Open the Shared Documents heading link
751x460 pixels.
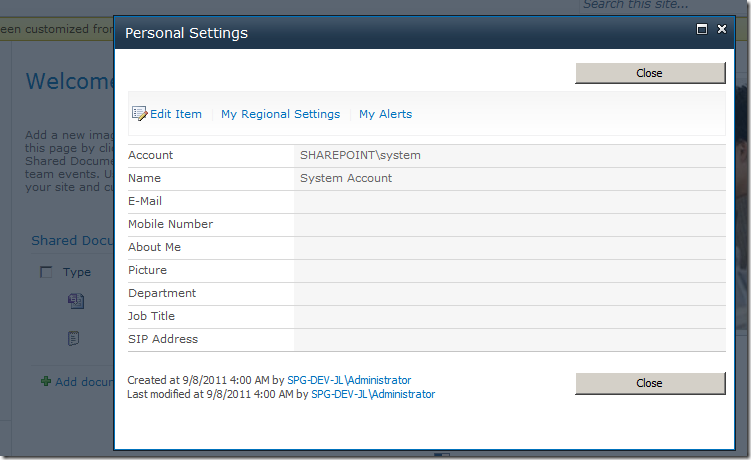pos(72,241)
